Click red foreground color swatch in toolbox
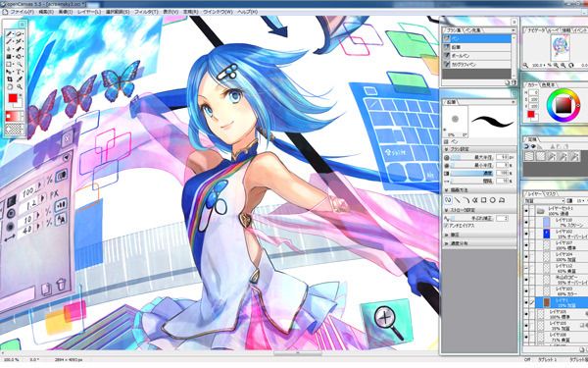 click(13, 98)
